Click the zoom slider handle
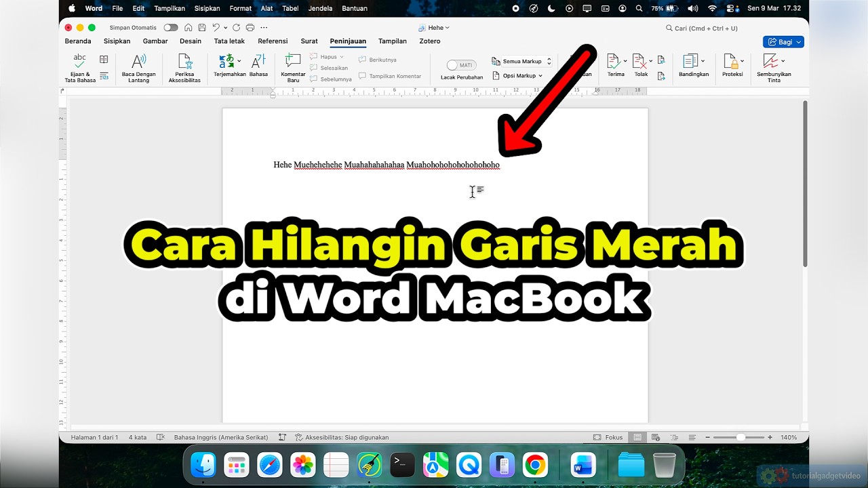The height and width of the screenshot is (488, 868). coord(741,438)
